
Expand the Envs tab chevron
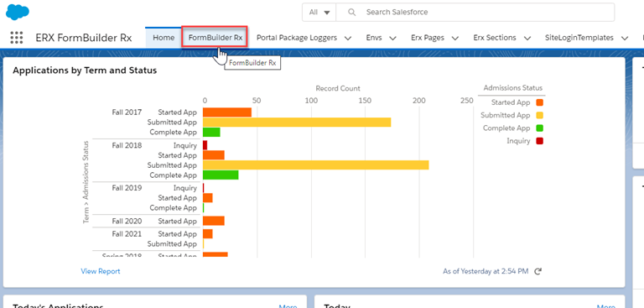pos(392,39)
